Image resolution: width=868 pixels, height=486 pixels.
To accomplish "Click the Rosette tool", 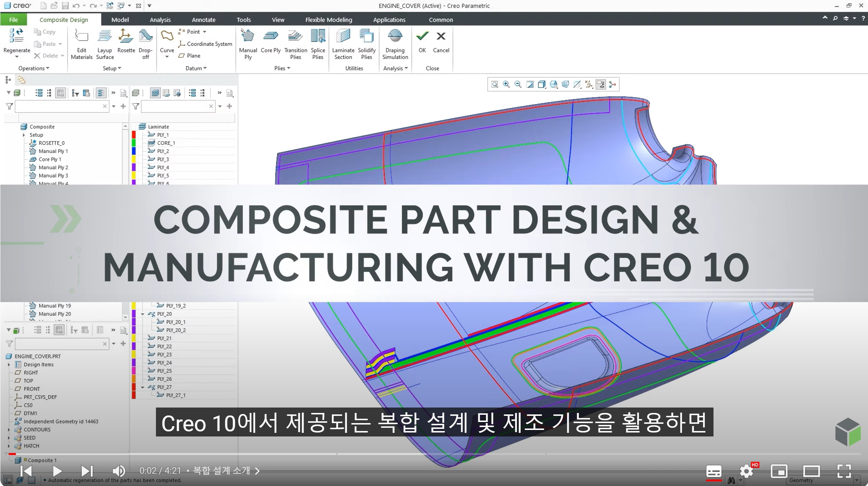I will coord(126,41).
